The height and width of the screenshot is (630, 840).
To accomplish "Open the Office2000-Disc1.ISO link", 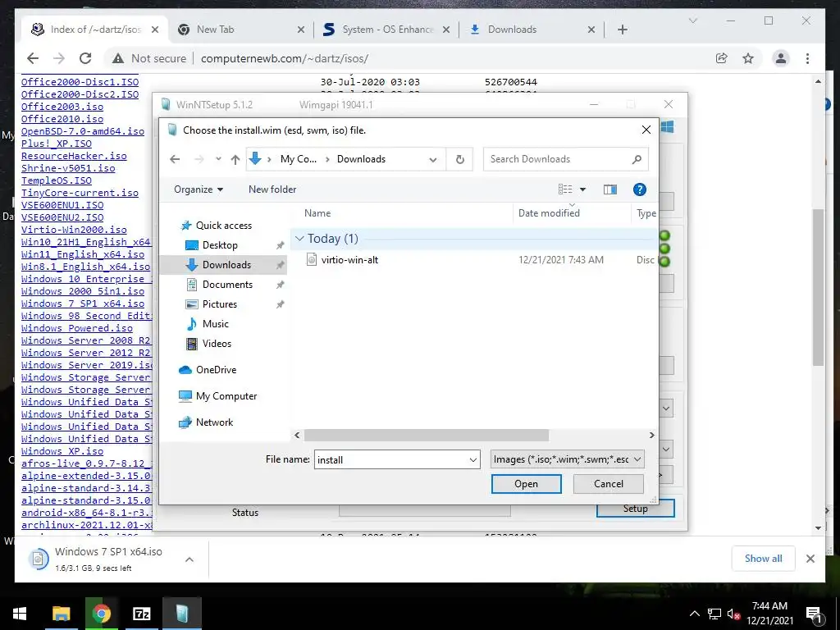I will pyautogui.click(x=80, y=82).
